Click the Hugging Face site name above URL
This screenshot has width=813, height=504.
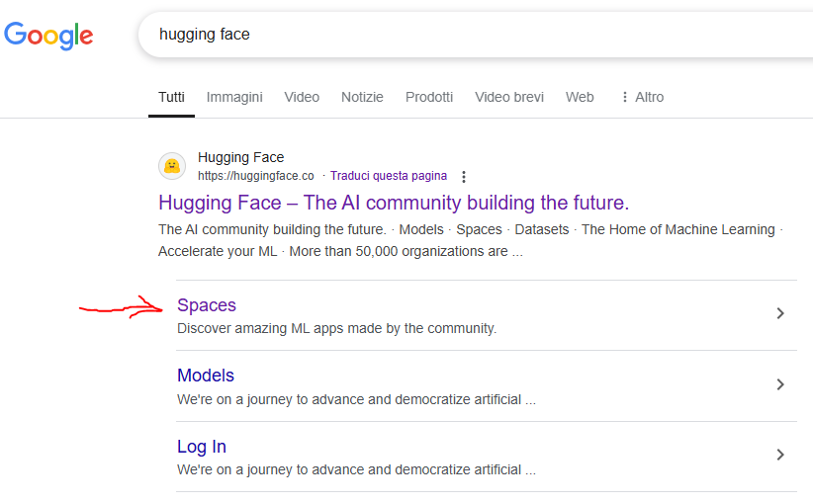tap(240, 157)
